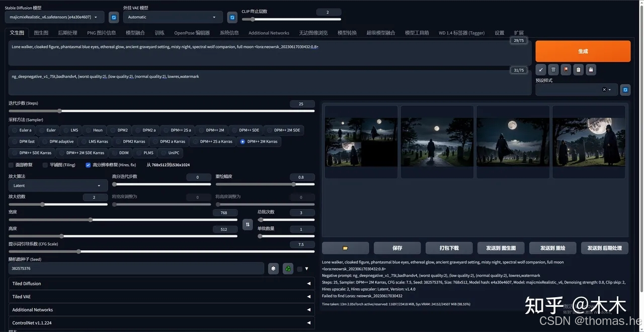Go to the WD 1.4 标签器 (Tagger) tab
Image resolution: width=644 pixels, height=332 pixels.
pos(461,33)
